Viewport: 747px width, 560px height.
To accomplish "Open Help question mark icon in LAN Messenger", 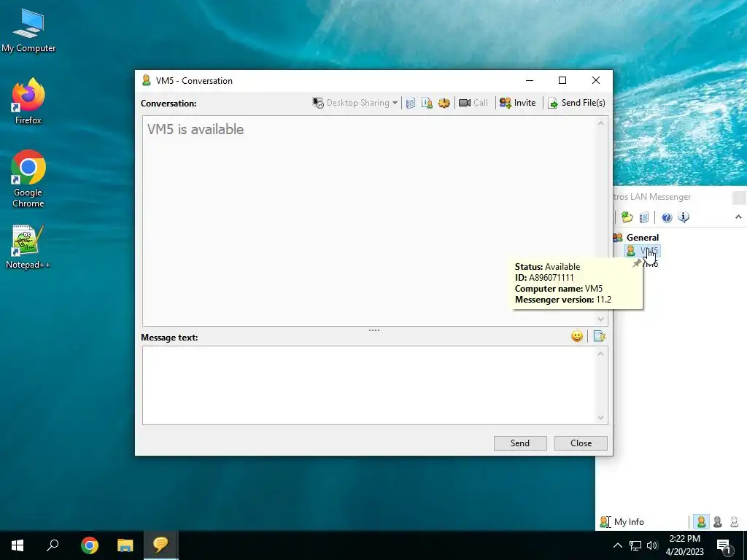I will click(x=667, y=217).
